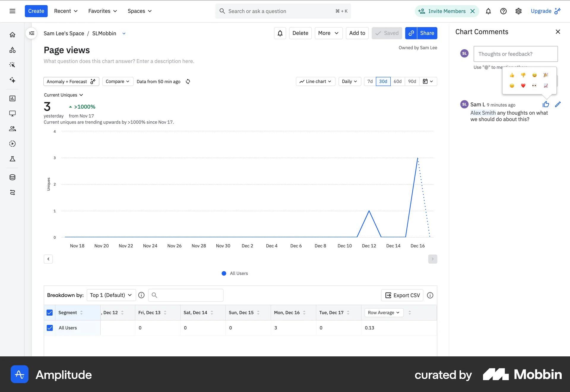
Task: Click the AI sparkles icon in sidebar
Action: pos(12,80)
